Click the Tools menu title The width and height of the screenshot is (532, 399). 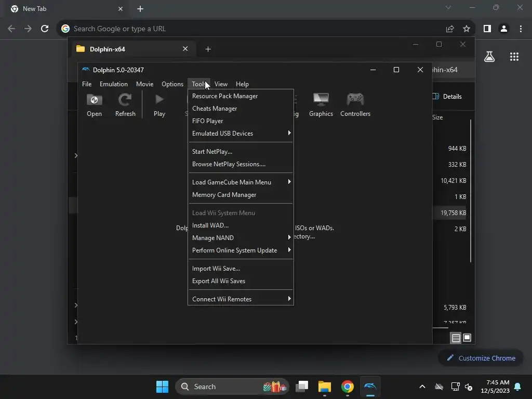pos(199,84)
